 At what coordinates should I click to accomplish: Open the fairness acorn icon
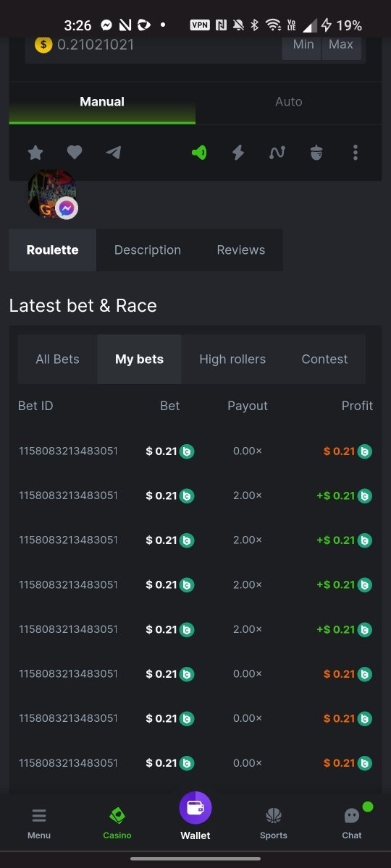tap(316, 153)
